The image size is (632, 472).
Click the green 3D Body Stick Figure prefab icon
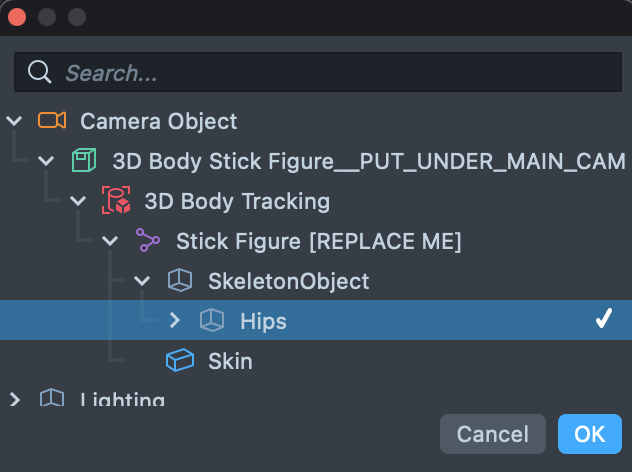(84, 161)
